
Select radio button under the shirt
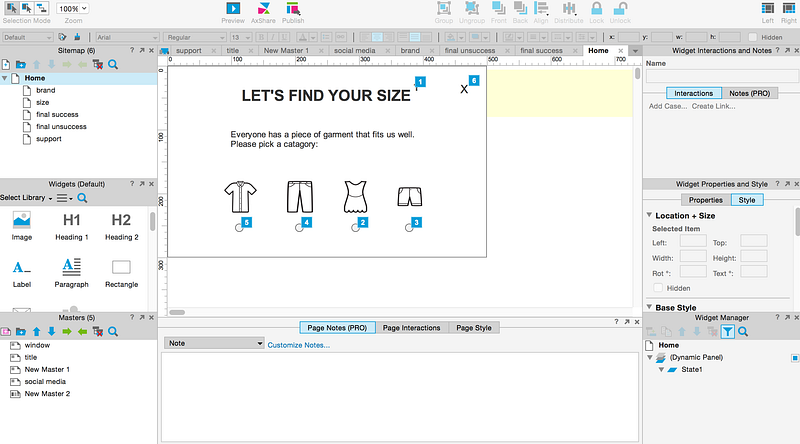pos(239,228)
